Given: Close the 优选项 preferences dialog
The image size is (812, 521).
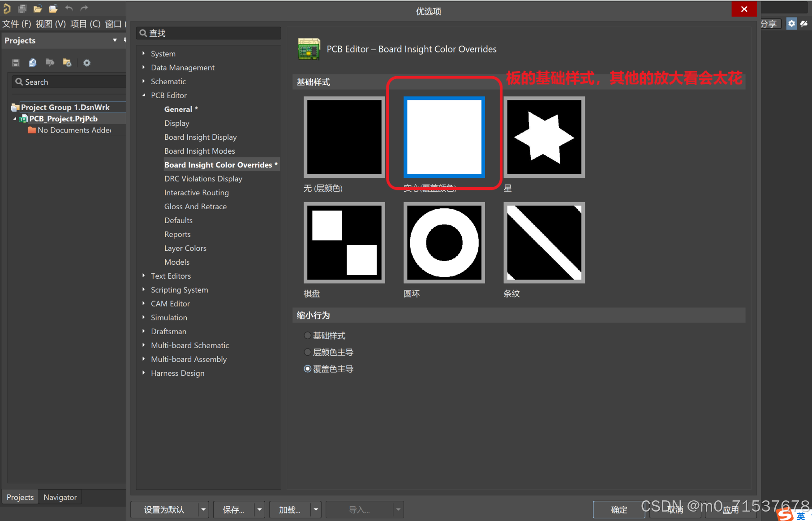Looking at the screenshot, I should coord(744,9).
